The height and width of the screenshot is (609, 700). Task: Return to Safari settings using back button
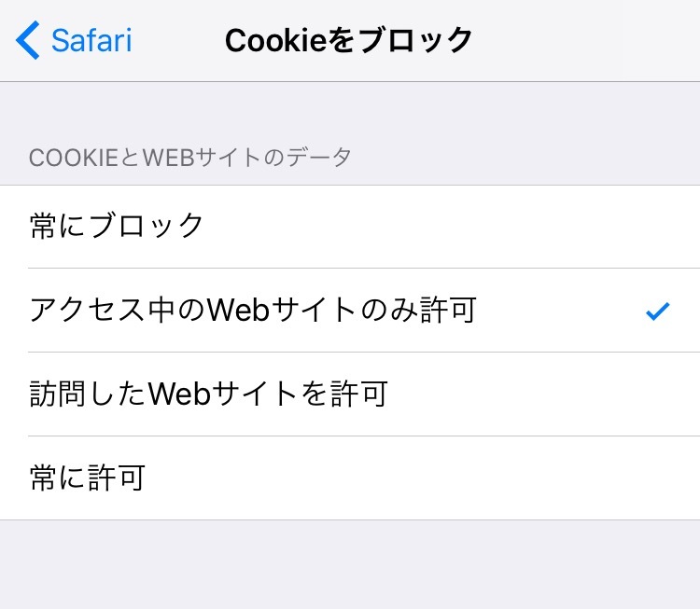(75, 41)
